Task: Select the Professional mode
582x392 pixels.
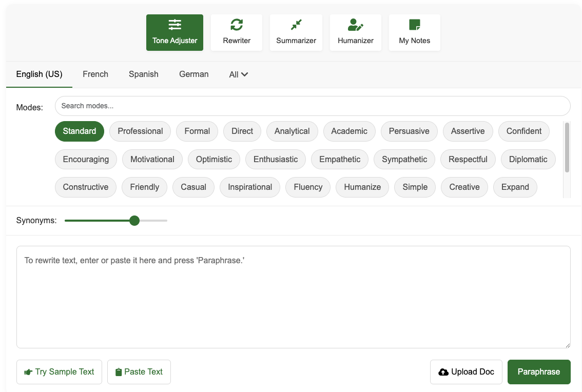Action: click(140, 131)
